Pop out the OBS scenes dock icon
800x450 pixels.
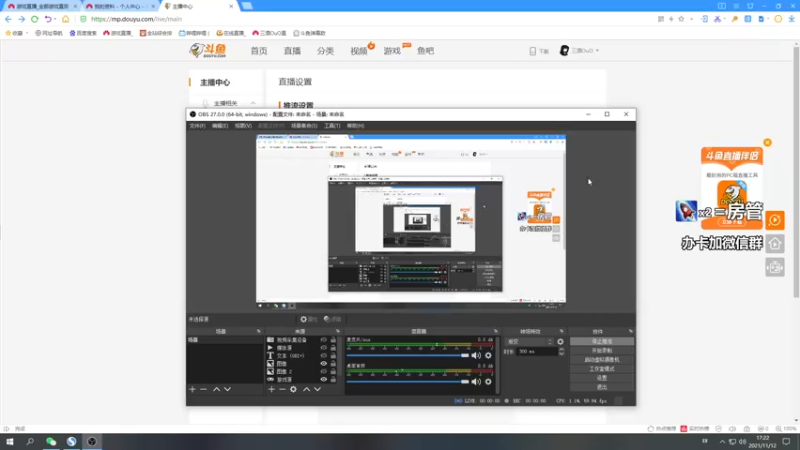pyautogui.click(x=259, y=331)
